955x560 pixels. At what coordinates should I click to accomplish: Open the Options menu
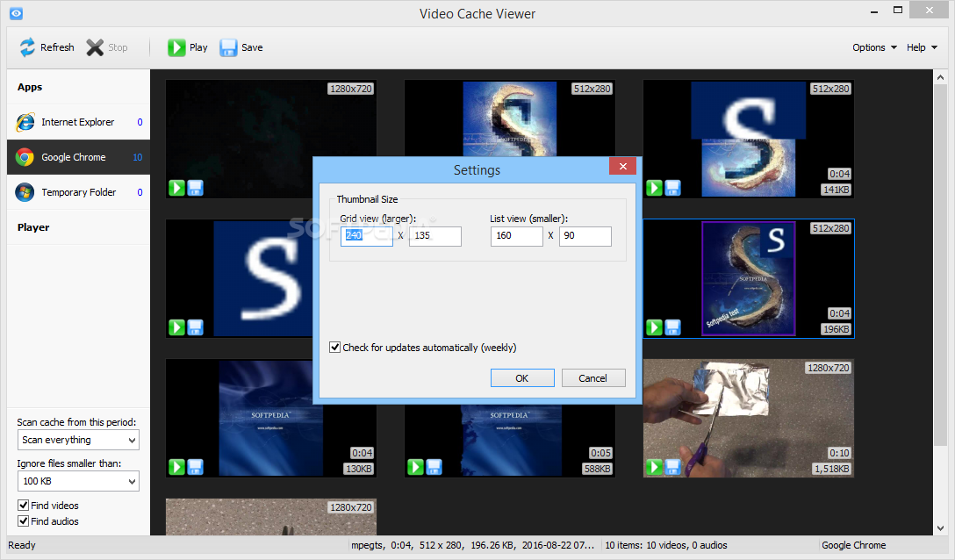[874, 47]
